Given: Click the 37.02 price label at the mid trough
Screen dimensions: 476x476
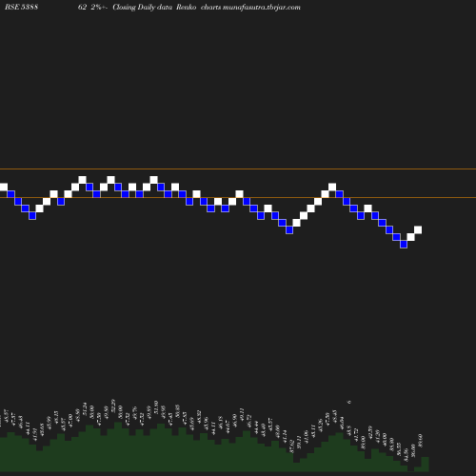Looking at the screenshot, I should [292, 446].
